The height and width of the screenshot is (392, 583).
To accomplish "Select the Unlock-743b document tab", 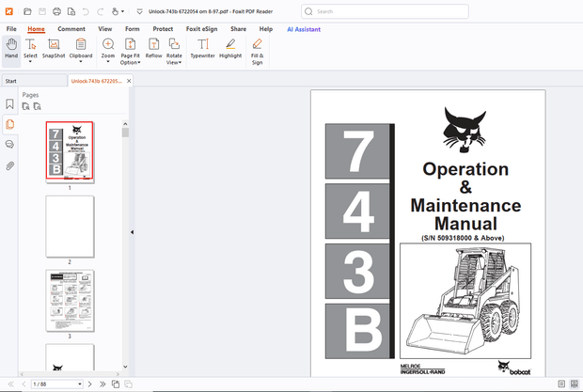I will tap(97, 81).
